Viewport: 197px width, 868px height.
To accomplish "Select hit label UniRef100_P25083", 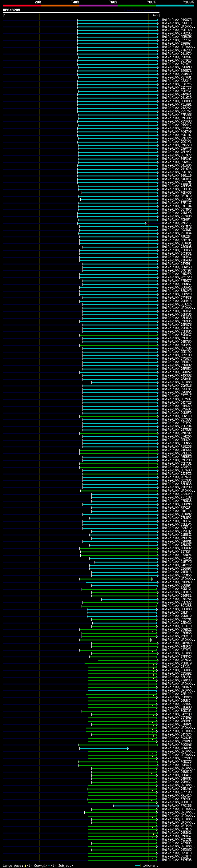I will [x=177, y=121].
